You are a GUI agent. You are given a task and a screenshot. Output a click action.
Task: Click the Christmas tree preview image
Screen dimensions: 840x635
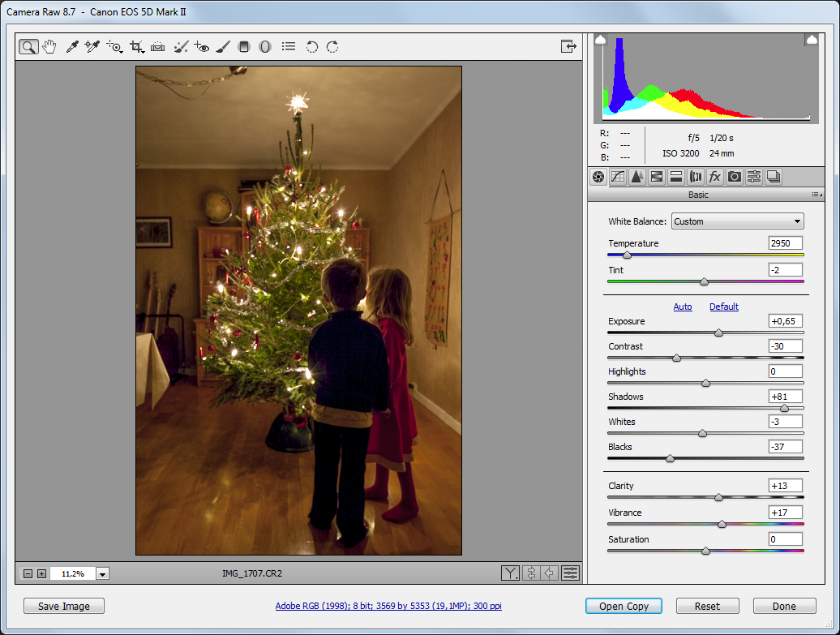point(298,311)
